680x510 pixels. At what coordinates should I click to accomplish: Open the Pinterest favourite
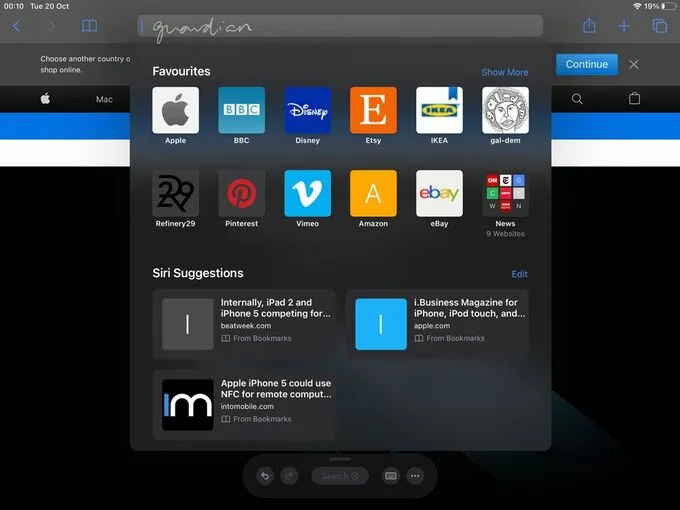[242, 193]
